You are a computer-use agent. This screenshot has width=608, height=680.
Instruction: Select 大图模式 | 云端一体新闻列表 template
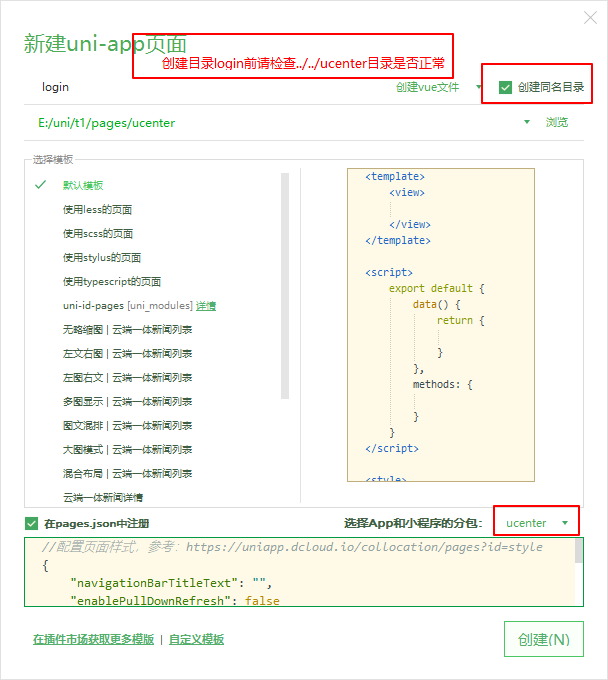tap(127, 450)
